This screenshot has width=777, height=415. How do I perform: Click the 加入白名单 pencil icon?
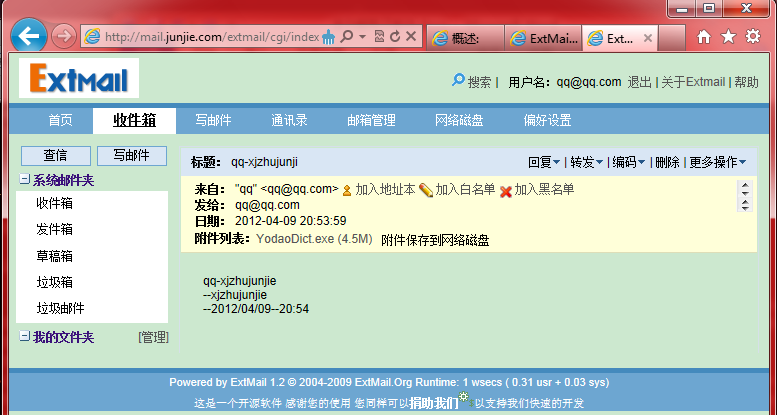click(x=426, y=190)
